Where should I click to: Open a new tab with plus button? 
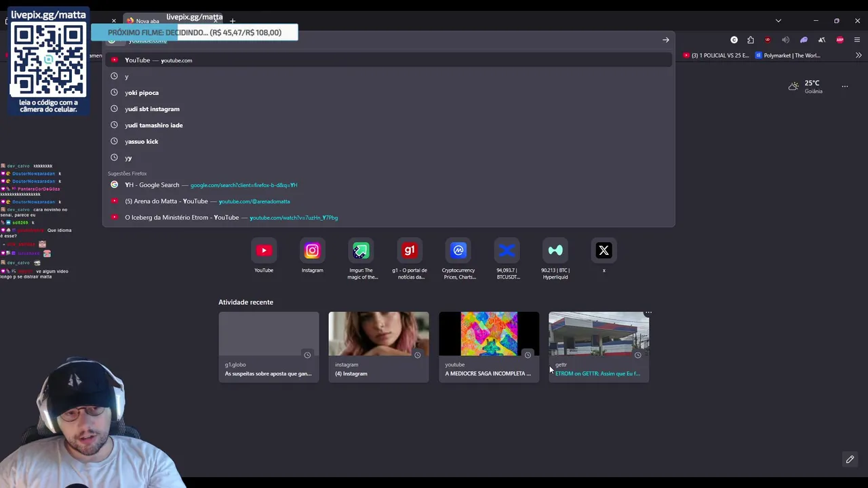click(233, 21)
